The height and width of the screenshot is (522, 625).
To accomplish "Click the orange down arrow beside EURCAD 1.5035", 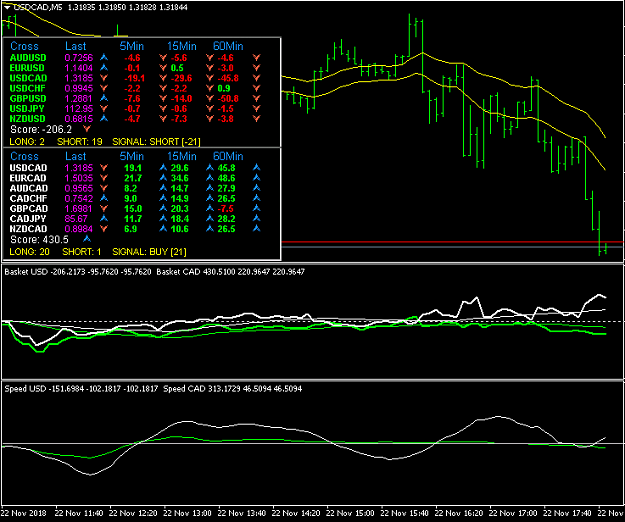I will (104, 178).
